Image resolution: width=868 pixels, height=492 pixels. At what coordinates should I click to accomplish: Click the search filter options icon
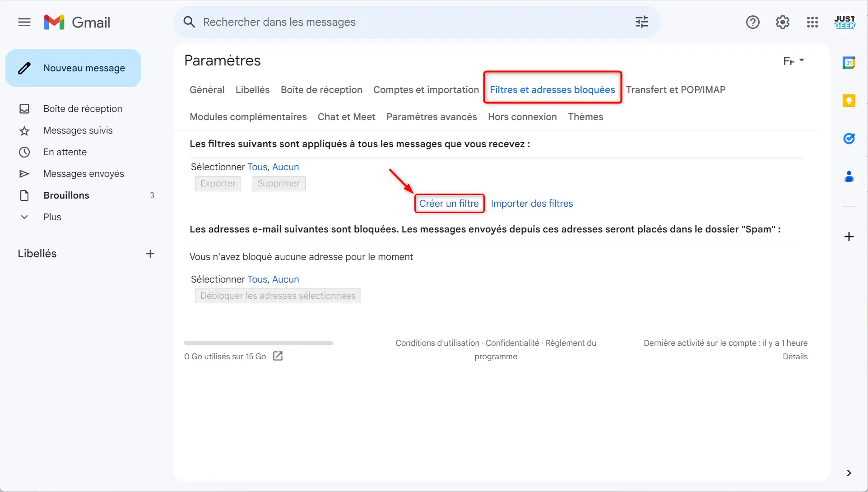641,22
